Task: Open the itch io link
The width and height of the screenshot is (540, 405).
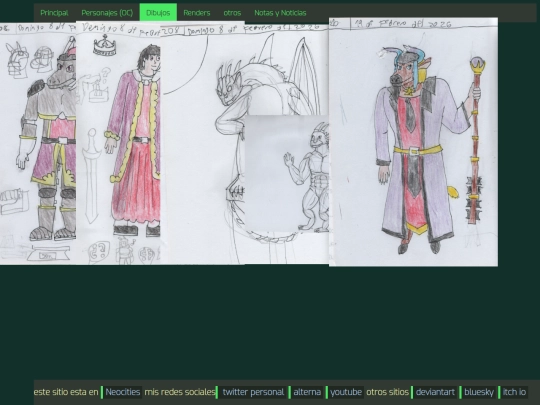Action: click(514, 392)
